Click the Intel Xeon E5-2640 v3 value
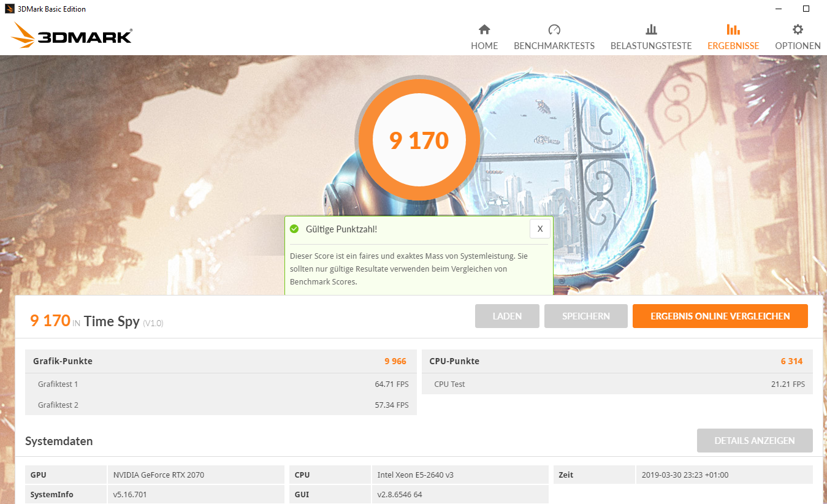 click(x=415, y=475)
